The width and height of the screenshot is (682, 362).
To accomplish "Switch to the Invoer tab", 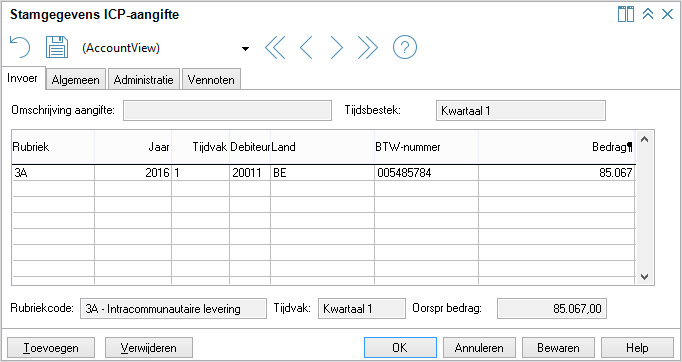I will pyautogui.click(x=23, y=79).
